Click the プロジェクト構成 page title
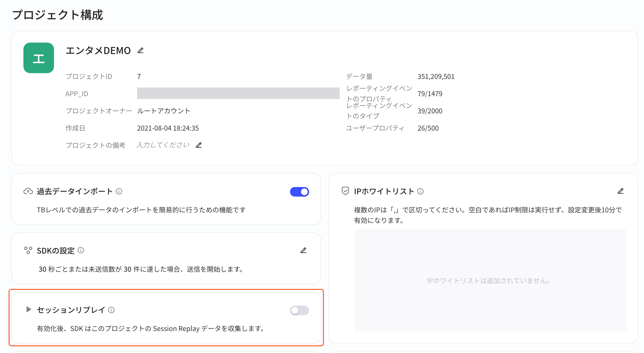The image size is (644, 353). (x=58, y=15)
